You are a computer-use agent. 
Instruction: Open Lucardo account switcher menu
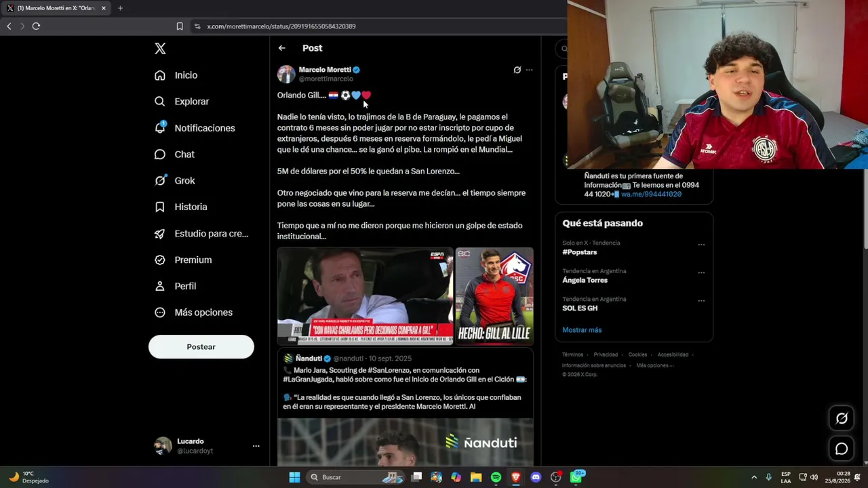click(256, 446)
